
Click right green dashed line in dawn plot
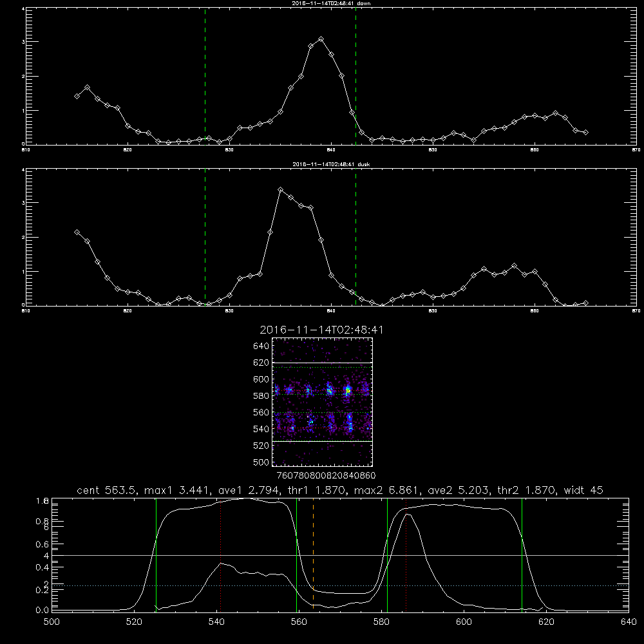coord(355,76)
